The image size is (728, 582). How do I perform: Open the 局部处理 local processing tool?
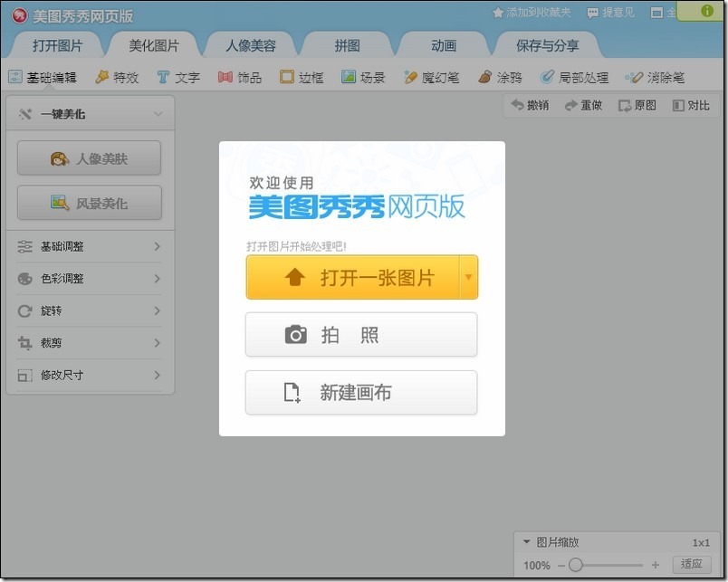click(574, 77)
